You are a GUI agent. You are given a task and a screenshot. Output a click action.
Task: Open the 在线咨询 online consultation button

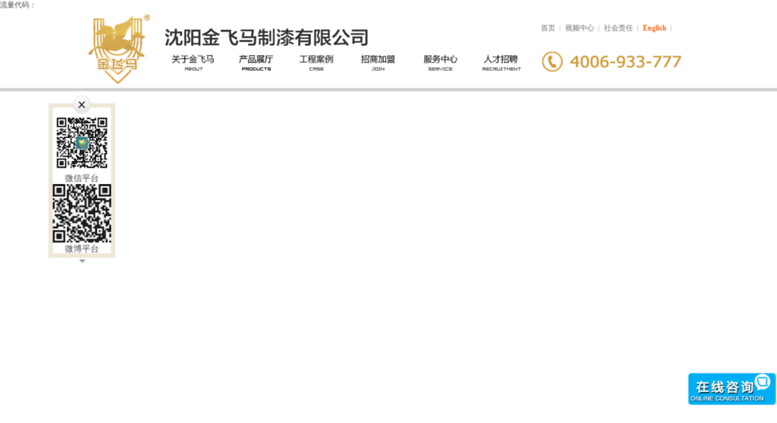[x=731, y=389]
